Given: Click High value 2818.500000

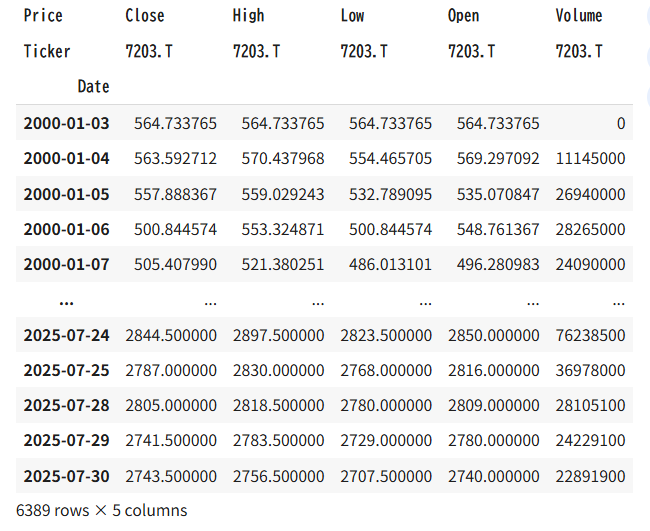Looking at the screenshot, I should (279, 405).
